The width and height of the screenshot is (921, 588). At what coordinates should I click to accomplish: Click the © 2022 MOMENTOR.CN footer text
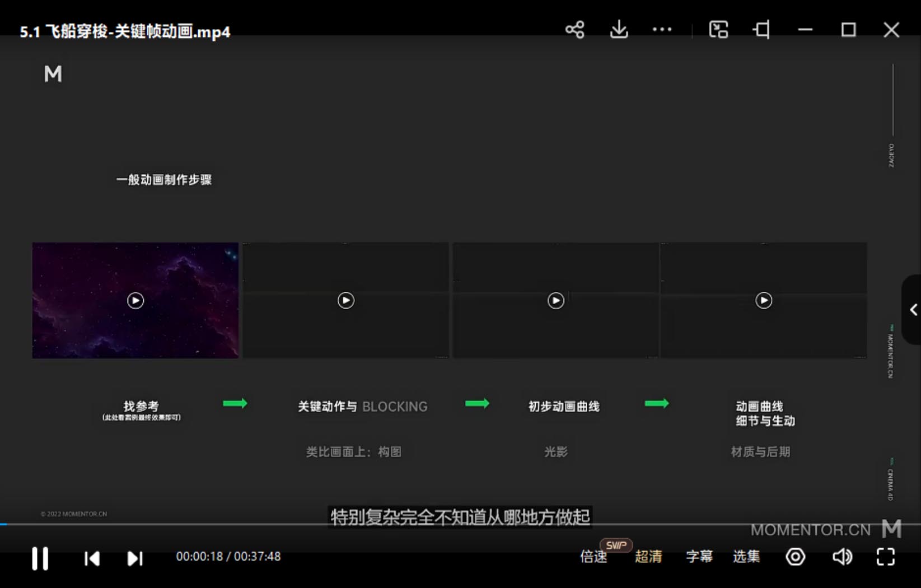click(x=73, y=514)
